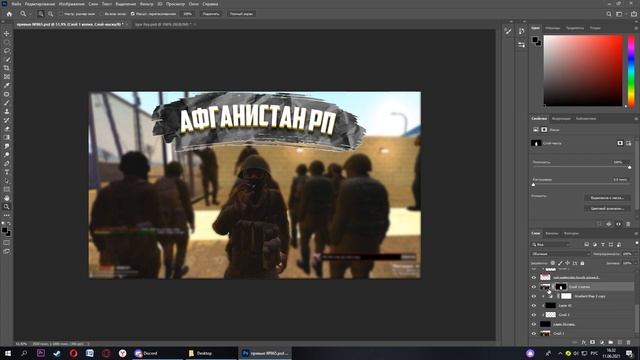
Task: Click the foreground color swatch in Color panel
Action: click(535, 40)
